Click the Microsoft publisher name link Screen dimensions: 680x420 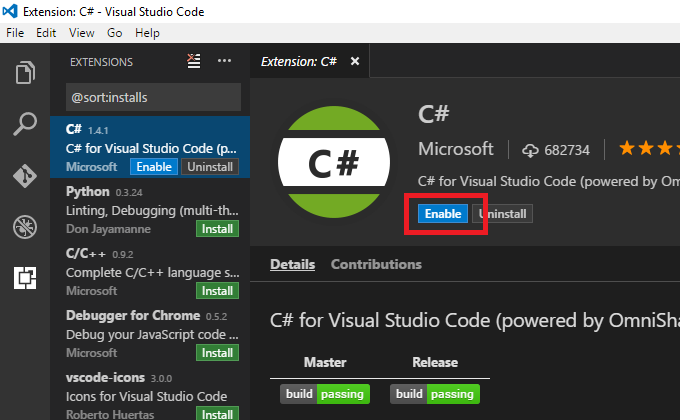(x=455, y=149)
